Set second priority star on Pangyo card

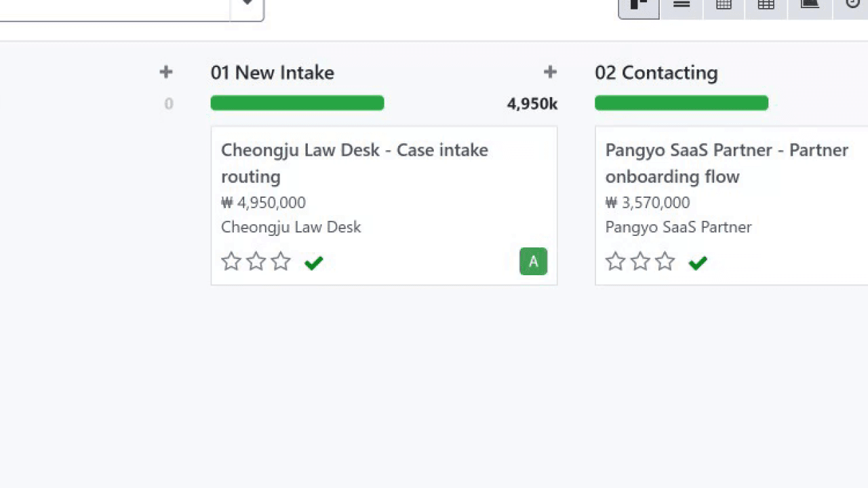coord(640,262)
